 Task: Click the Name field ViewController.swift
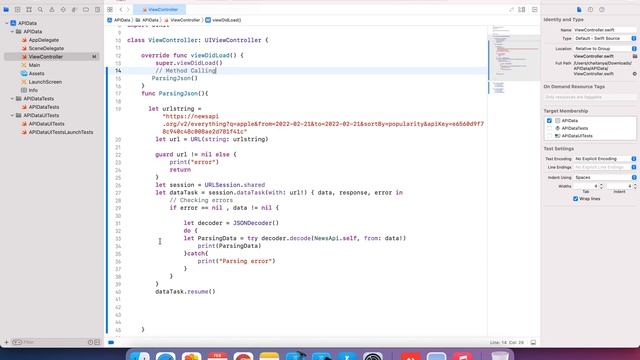[605, 30]
